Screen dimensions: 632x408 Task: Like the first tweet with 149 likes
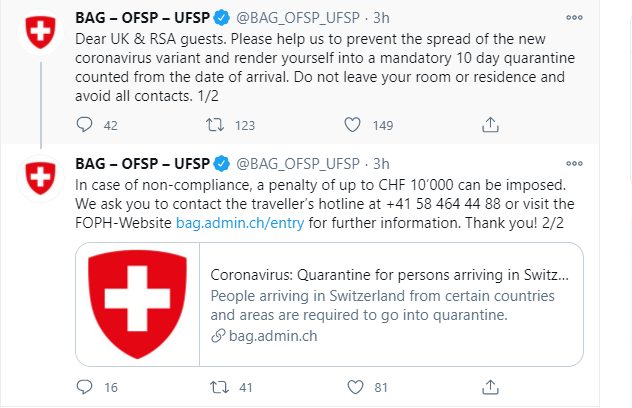point(352,125)
